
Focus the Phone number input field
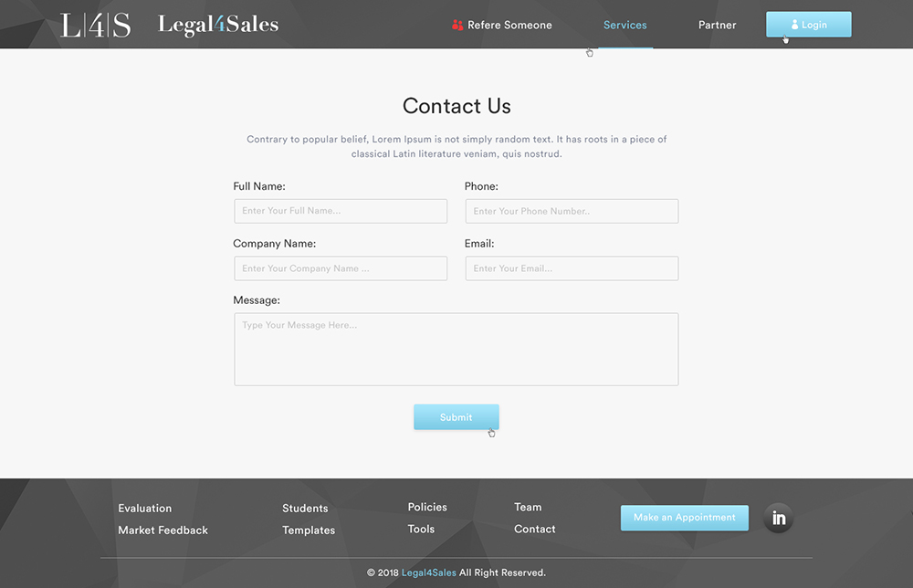572,211
